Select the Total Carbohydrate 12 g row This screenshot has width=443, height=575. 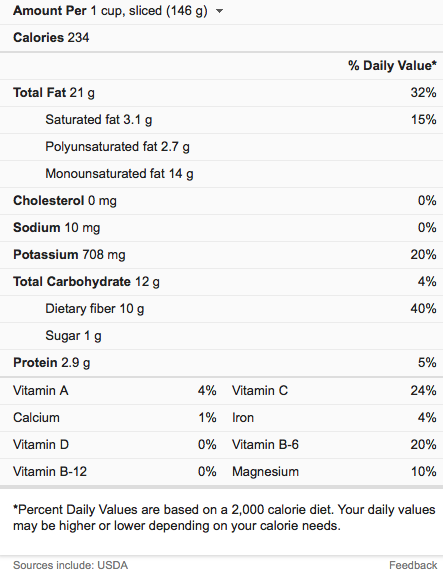[222, 282]
